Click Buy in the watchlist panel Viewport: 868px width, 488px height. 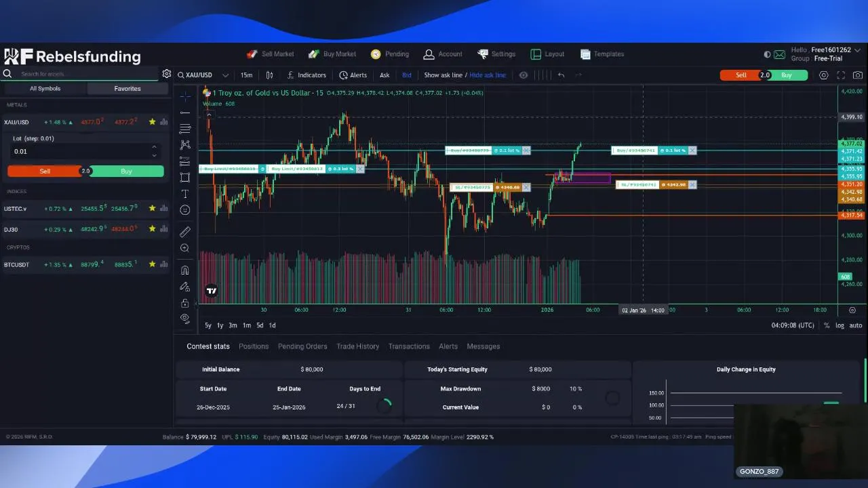tap(126, 171)
